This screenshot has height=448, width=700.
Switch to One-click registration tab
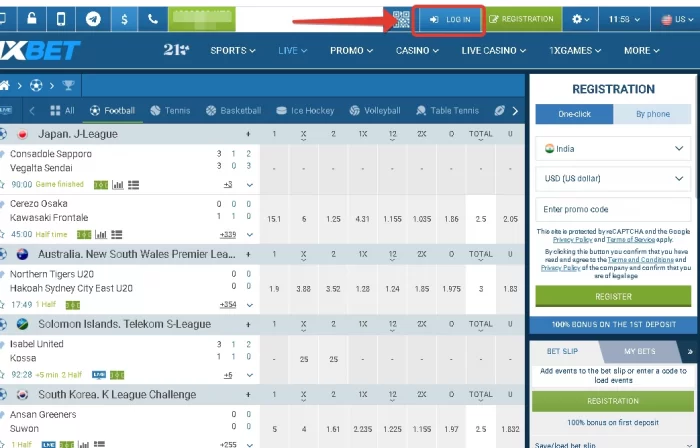click(574, 114)
